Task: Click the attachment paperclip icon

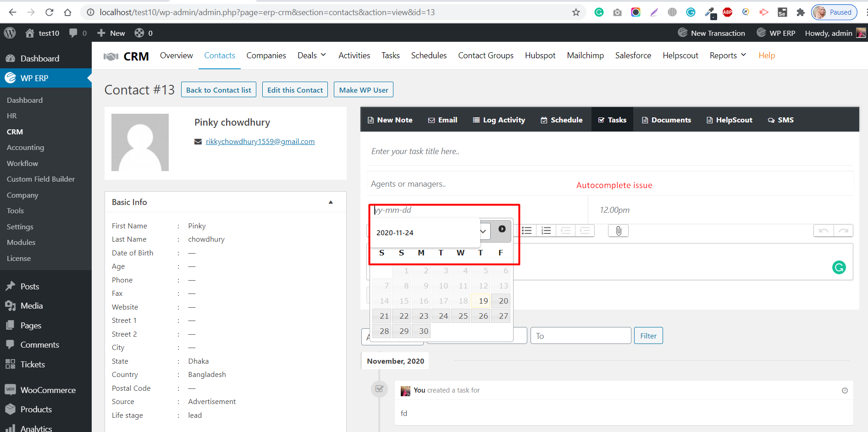Action: pos(619,231)
